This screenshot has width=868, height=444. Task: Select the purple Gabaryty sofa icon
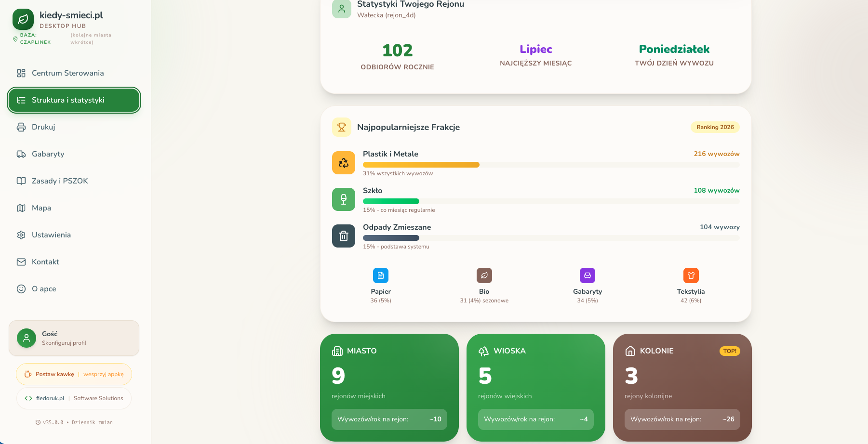[587, 275]
